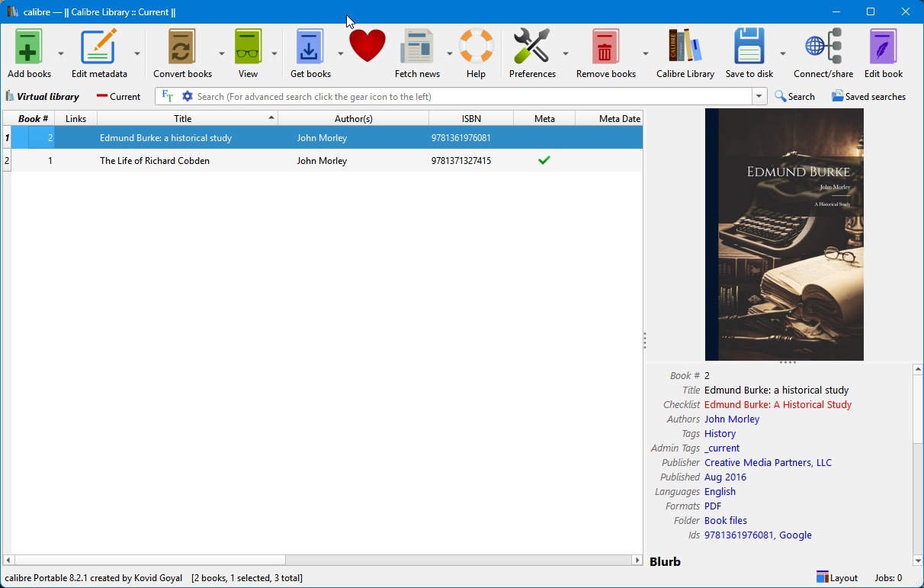Expand the Fetch news dropdown arrow

click(449, 53)
